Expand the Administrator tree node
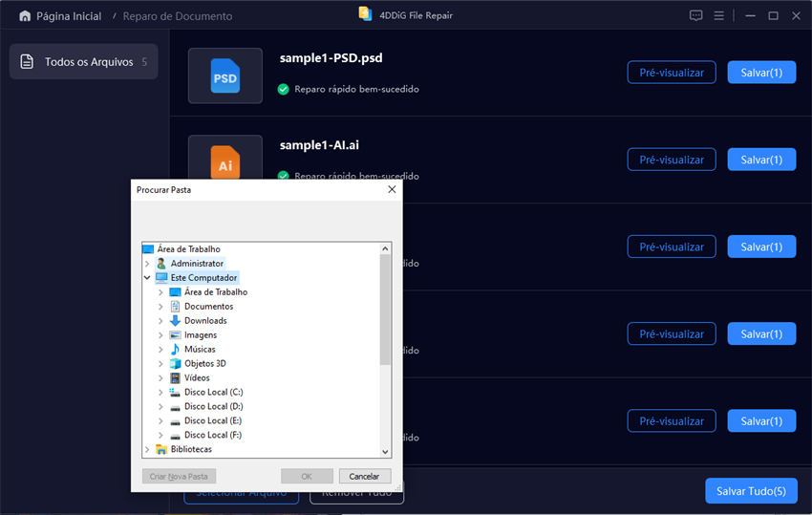Viewport: 812px width, 515px height. [x=147, y=264]
